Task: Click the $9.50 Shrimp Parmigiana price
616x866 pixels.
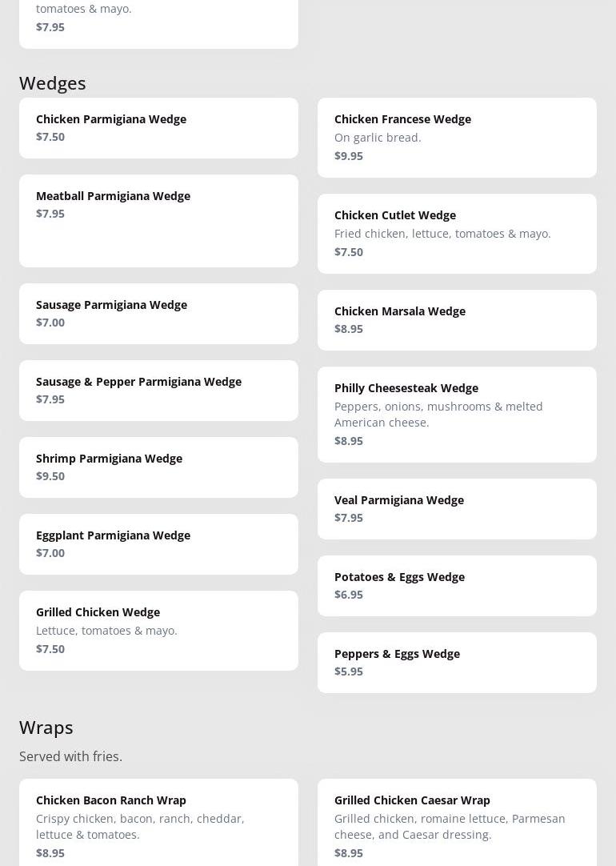Action: [50, 476]
